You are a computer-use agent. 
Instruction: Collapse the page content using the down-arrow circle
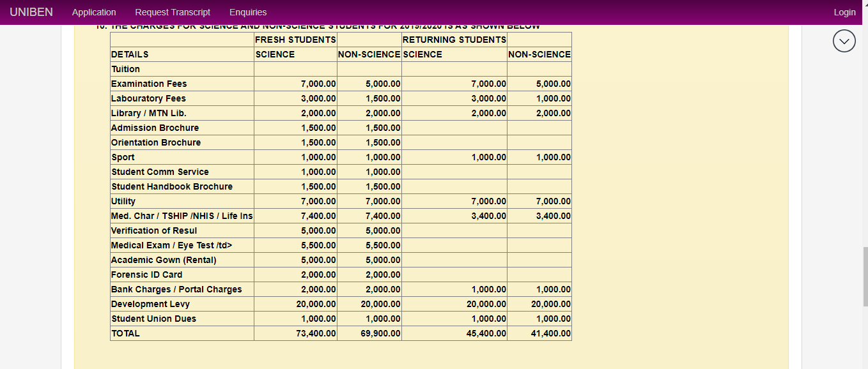[844, 41]
